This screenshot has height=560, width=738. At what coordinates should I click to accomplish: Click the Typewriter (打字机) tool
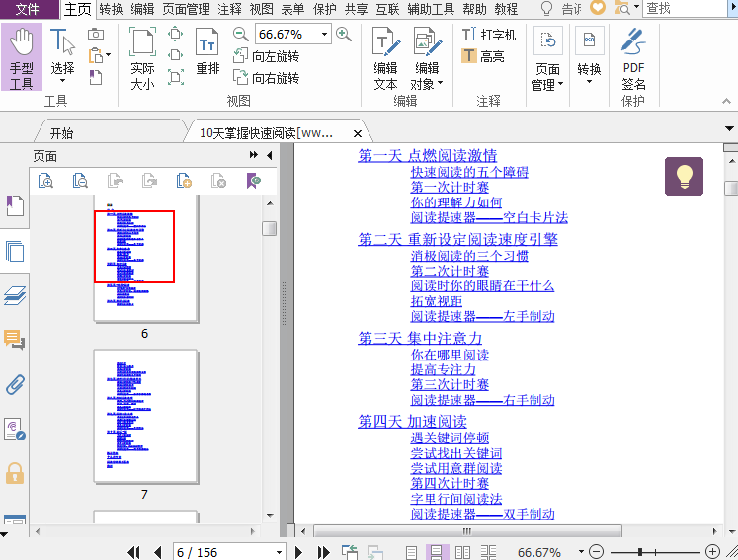point(489,35)
